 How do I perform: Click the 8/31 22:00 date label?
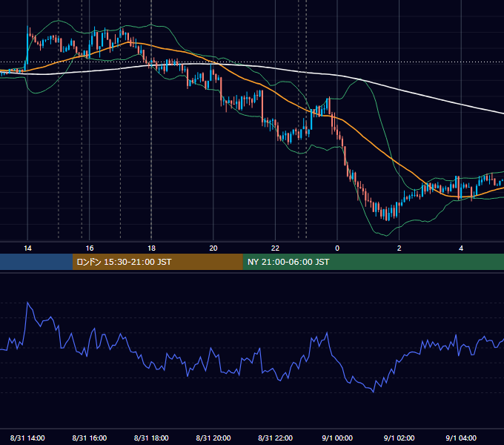(x=276, y=438)
